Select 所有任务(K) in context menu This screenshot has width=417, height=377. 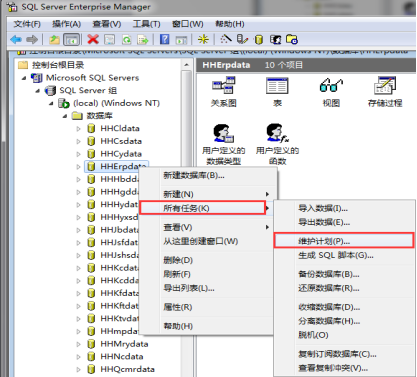click(203, 208)
